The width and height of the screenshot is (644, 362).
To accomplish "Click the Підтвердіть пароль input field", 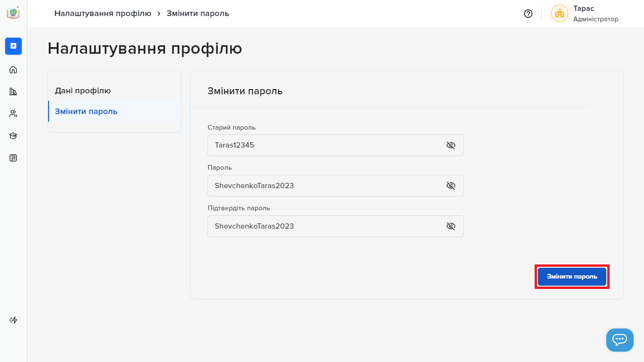I will 325,226.
